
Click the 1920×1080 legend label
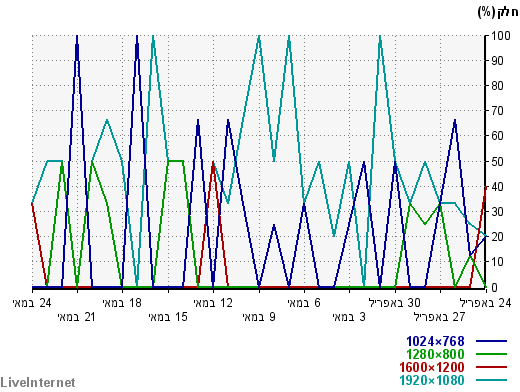point(432,380)
